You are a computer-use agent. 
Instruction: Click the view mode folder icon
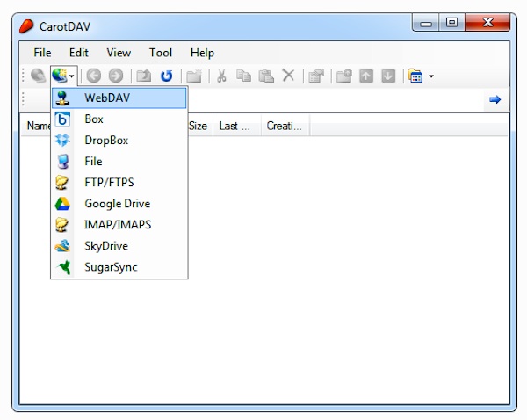(415, 76)
